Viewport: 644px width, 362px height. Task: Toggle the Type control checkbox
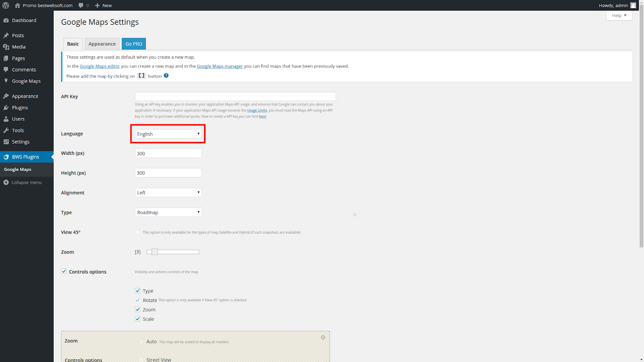[138, 290]
